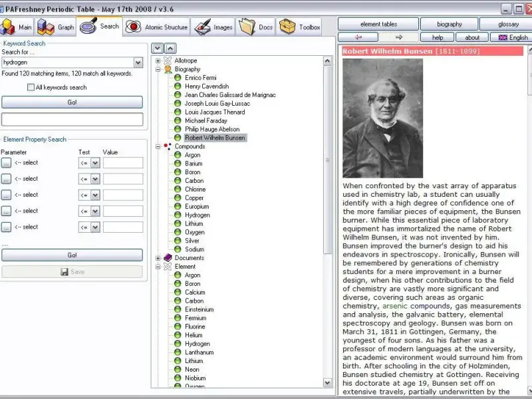
Task: Open third parameter row Test operator dropdown
Action: pyautogui.click(x=95, y=195)
